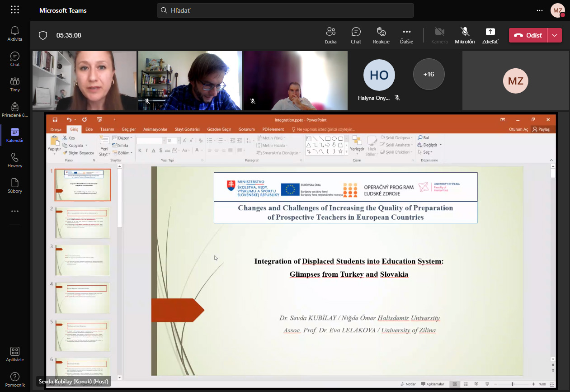Open Chat in the left sidebar
Screen dimensions: 570x392
tap(14, 59)
